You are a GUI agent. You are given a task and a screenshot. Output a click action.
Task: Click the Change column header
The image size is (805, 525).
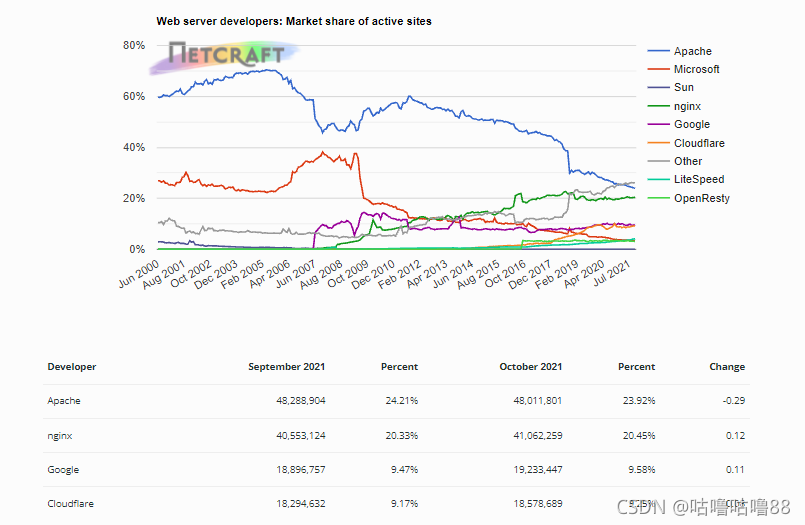[x=727, y=366]
